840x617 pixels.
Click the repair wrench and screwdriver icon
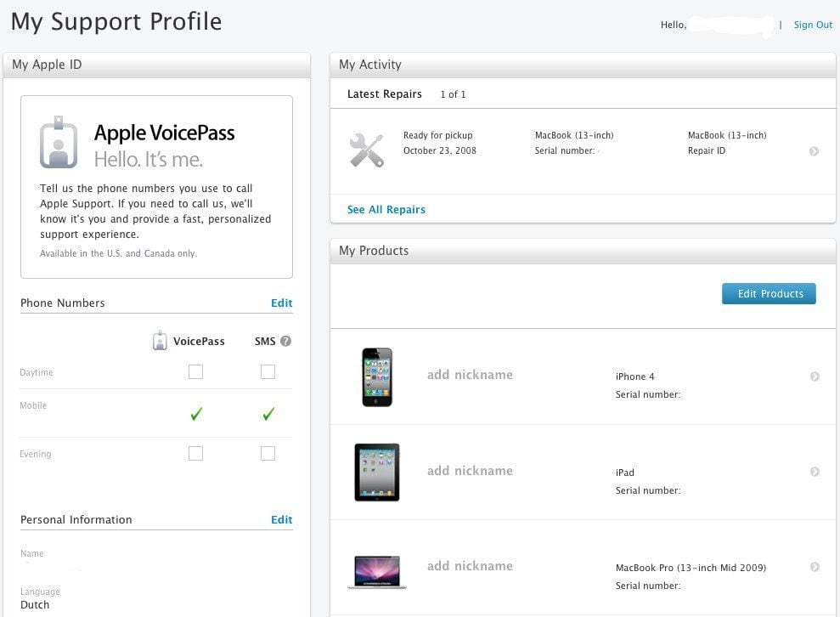pos(367,150)
